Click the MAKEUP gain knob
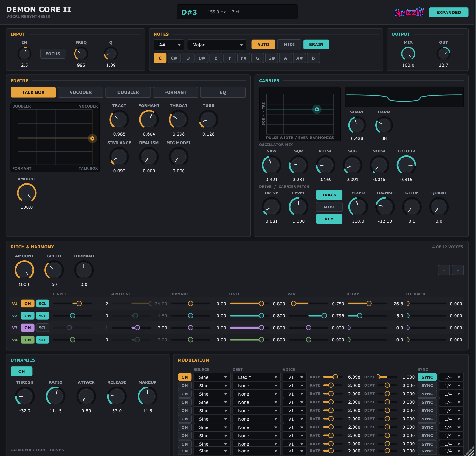The width and height of the screenshot is (476, 456). point(148,396)
